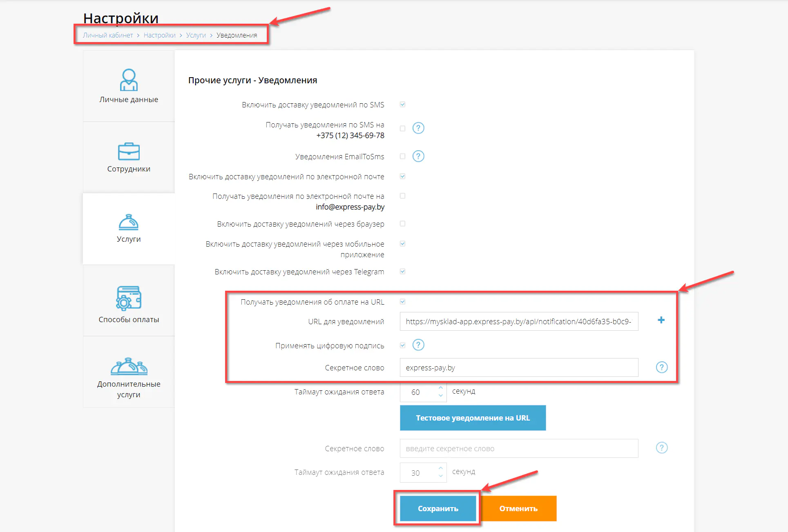
Task: Go to Личный кабинет breadcrumb link
Action: (108, 36)
